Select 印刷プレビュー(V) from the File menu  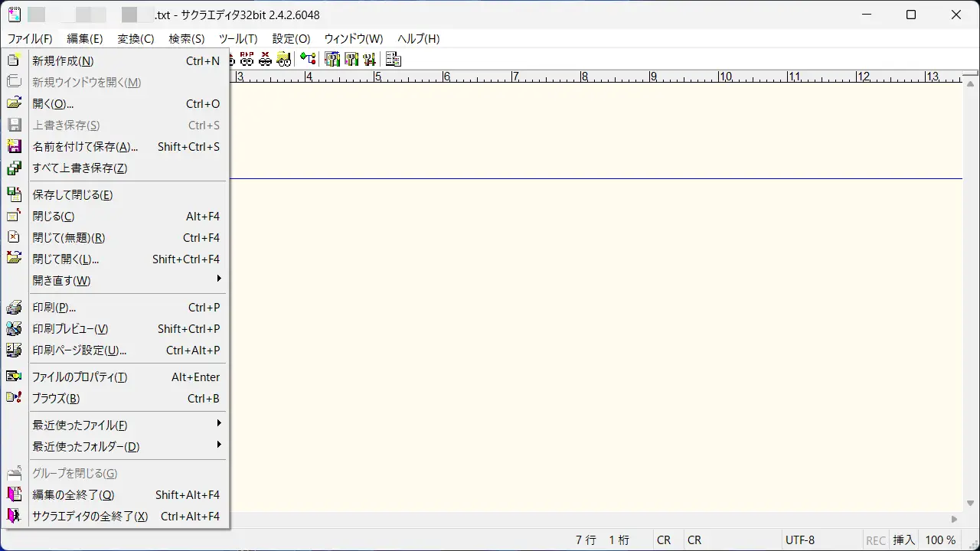70,329
